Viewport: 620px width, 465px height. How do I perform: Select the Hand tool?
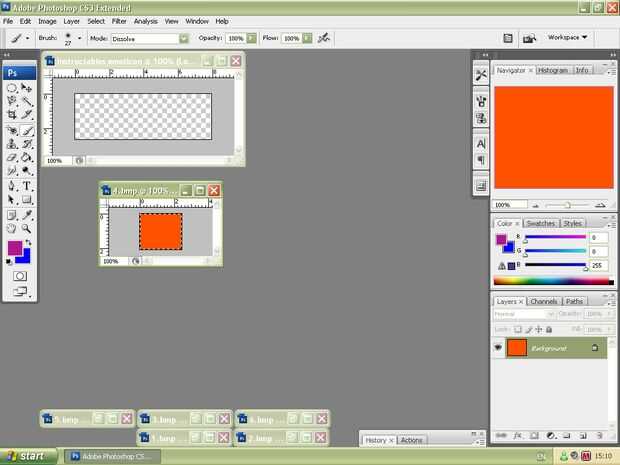[12, 229]
